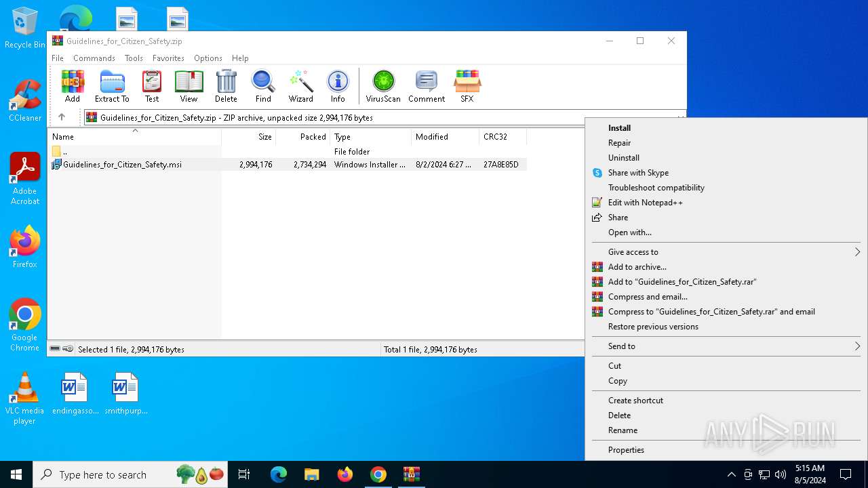Open Recycle Bin desktop icon

point(25,28)
